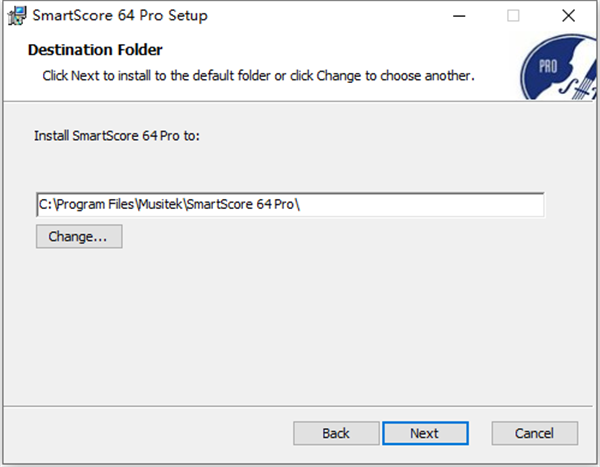Open the Change... folder browser
The image size is (600, 467).
(x=78, y=237)
